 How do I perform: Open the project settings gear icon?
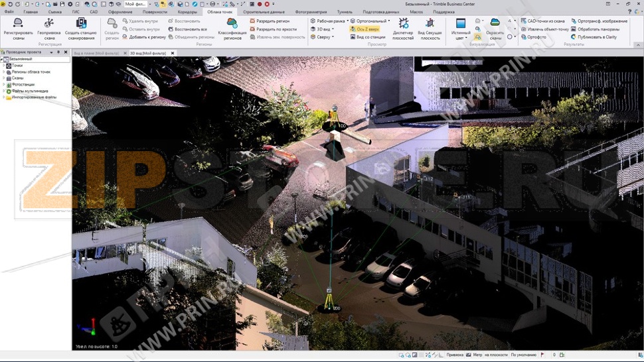pos(70,4)
